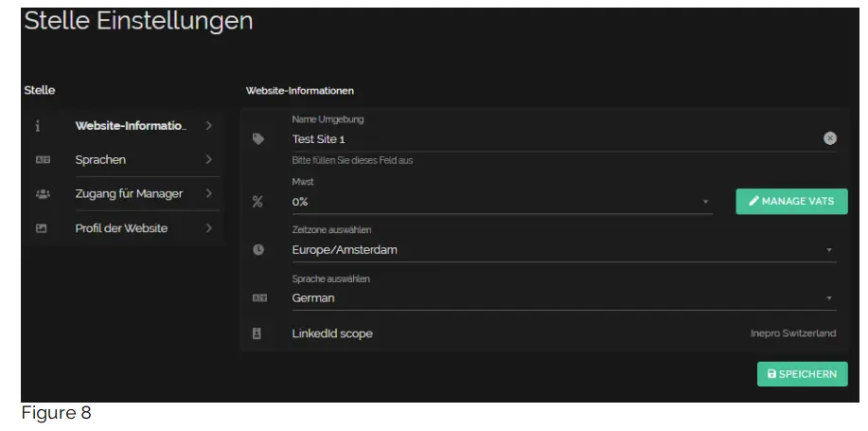Save settings with the Speichern button

[802, 374]
